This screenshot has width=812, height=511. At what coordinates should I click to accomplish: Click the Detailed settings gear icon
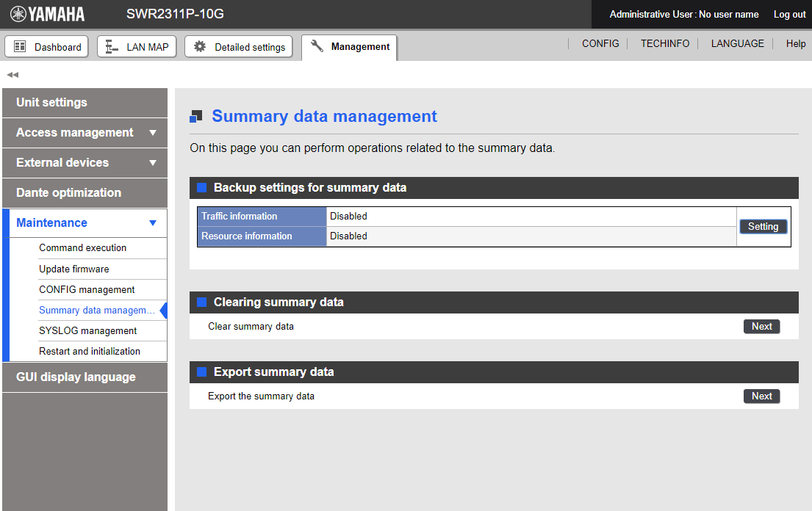click(200, 47)
